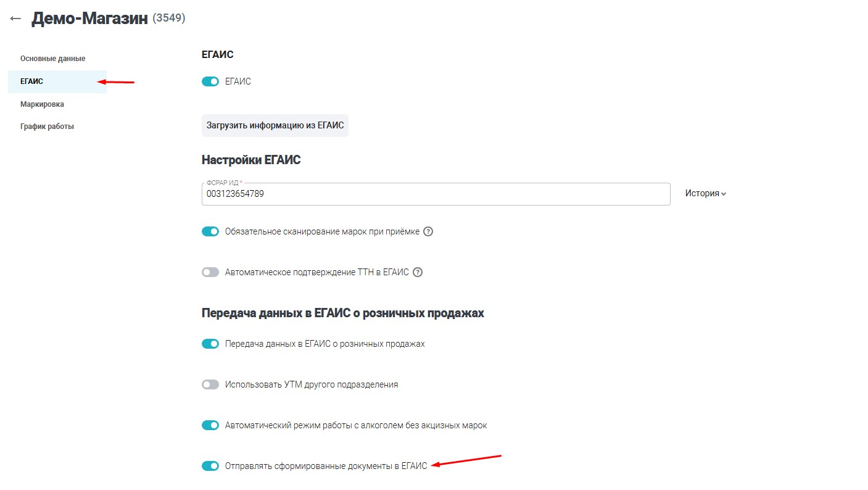Disable Передача данных в ЕГАИС о розничных продажах
This screenshot has width=868, height=490.
pos(210,343)
